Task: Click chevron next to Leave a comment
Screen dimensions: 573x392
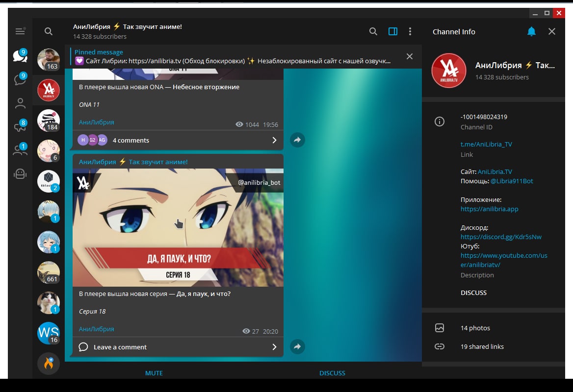Action: pyautogui.click(x=274, y=347)
